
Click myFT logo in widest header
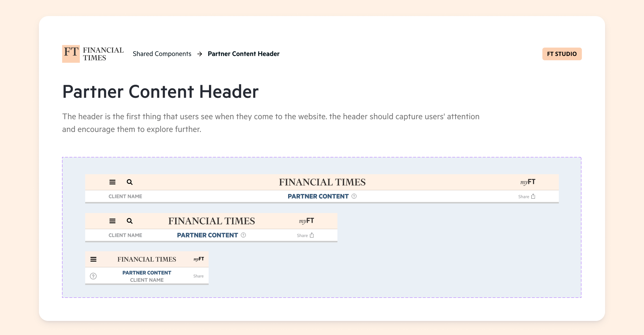point(528,182)
